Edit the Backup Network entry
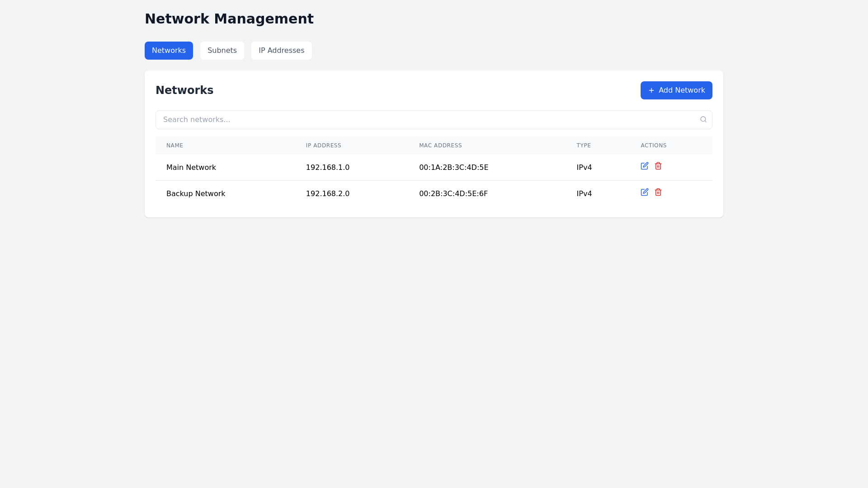This screenshot has height=488, width=868. coord(644,192)
